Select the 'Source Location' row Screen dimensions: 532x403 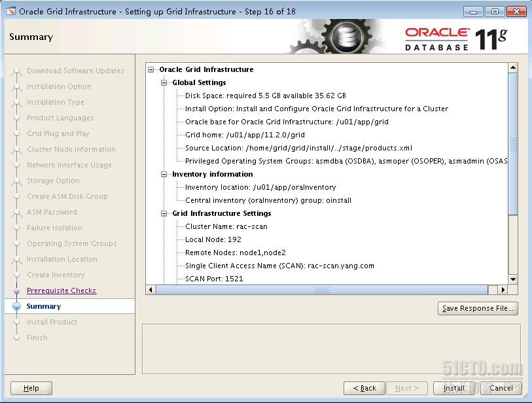(298, 148)
